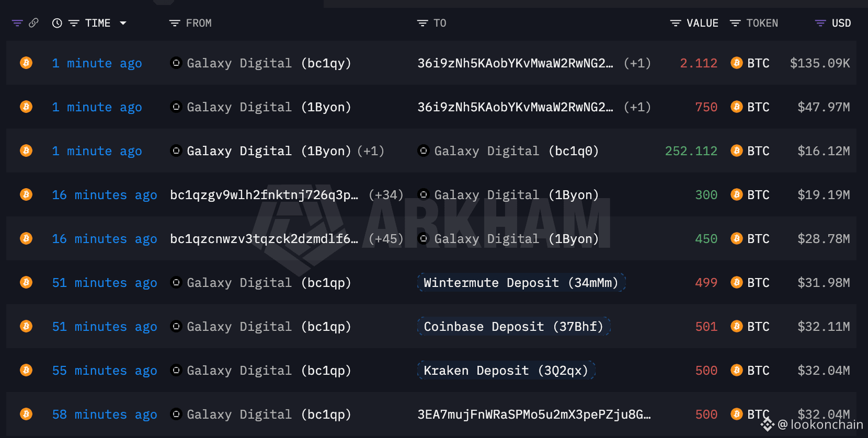Viewport: 868px width, 438px height.
Task: Open Galaxy Digital (1Byon) sender in 750 BTC row
Action: click(269, 107)
